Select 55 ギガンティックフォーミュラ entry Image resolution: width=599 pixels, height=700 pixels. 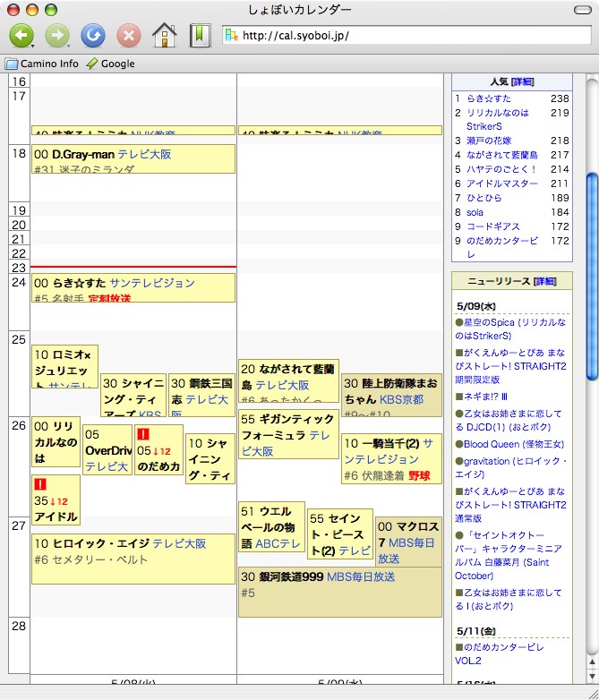coord(288,434)
